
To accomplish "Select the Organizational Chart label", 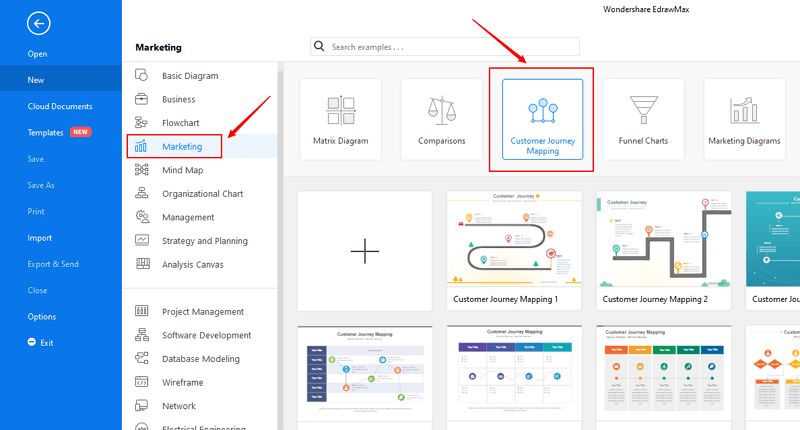I will (203, 193).
